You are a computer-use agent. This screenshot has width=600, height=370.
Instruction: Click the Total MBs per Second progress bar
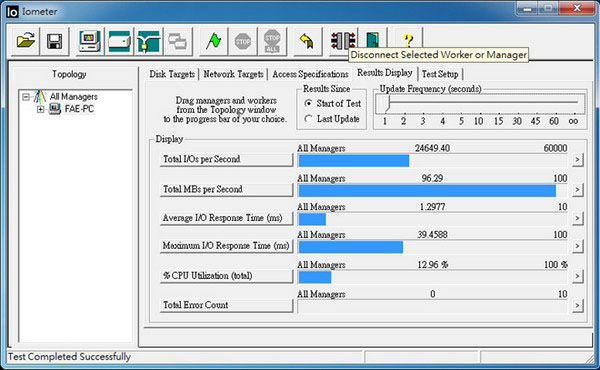[432, 191]
